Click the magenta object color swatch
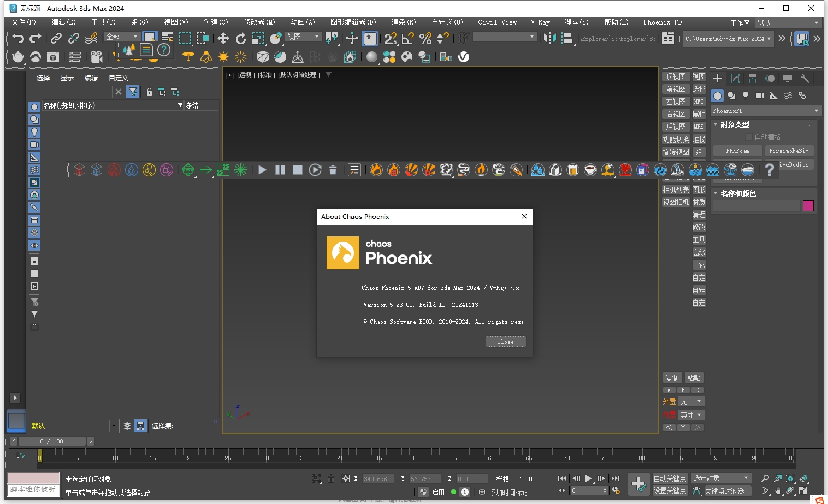 808,206
